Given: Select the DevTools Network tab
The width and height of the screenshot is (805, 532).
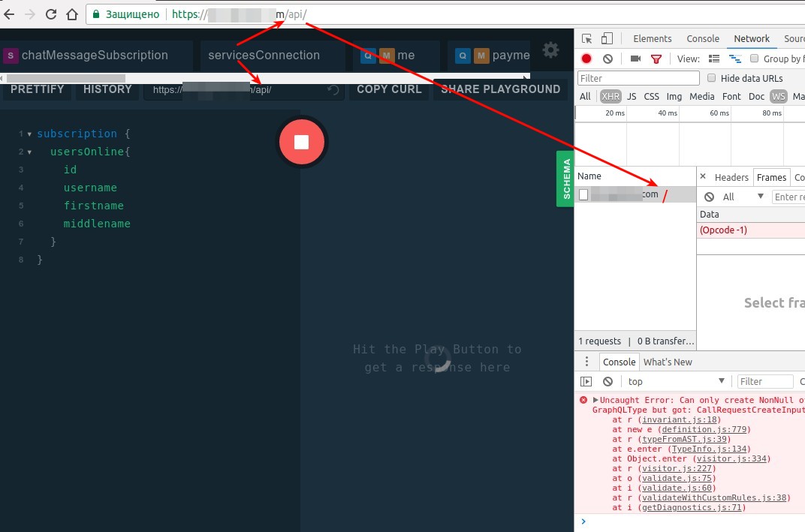Looking at the screenshot, I should [x=751, y=39].
